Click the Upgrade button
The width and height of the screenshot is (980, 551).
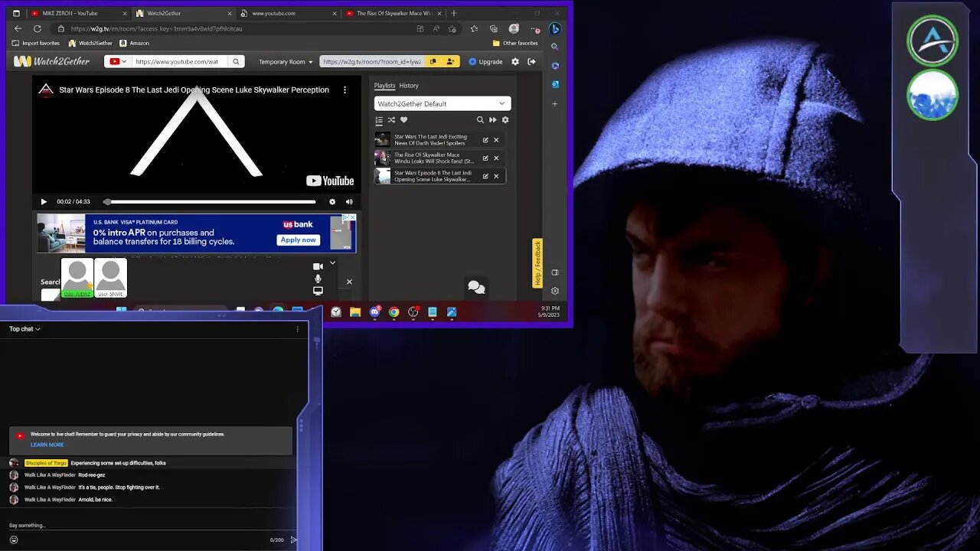click(x=485, y=62)
